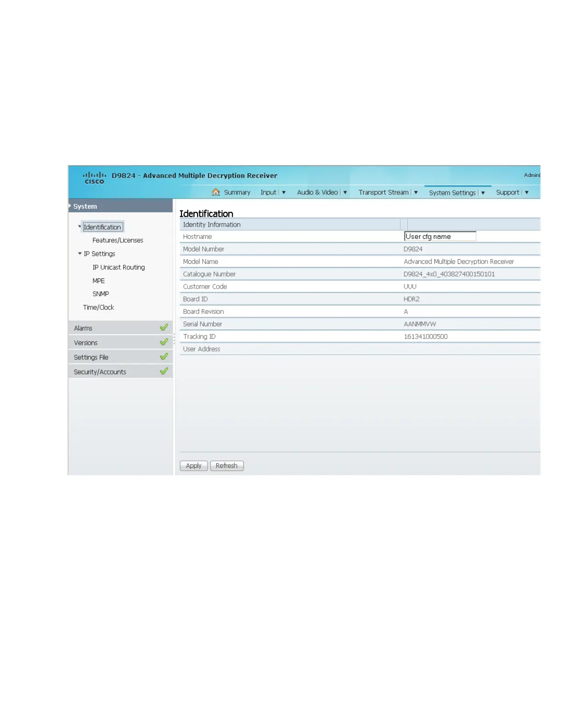Image resolution: width=563 pixels, height=728 pixels.
Task: Open the MPE settings item
Action: click(x=98, y=280)
